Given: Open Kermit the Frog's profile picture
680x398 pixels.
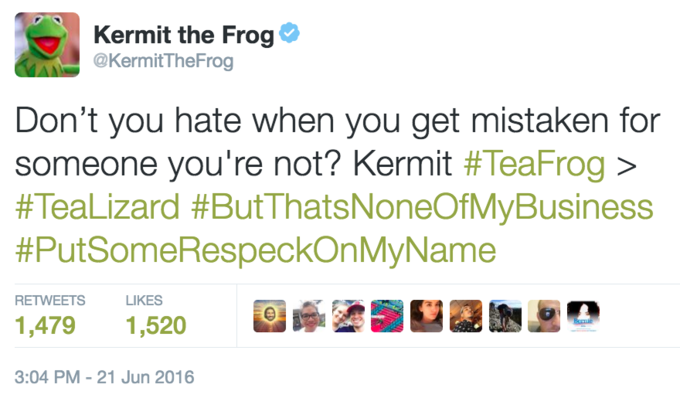Looking at the screenshot, I should pos(47,45).
